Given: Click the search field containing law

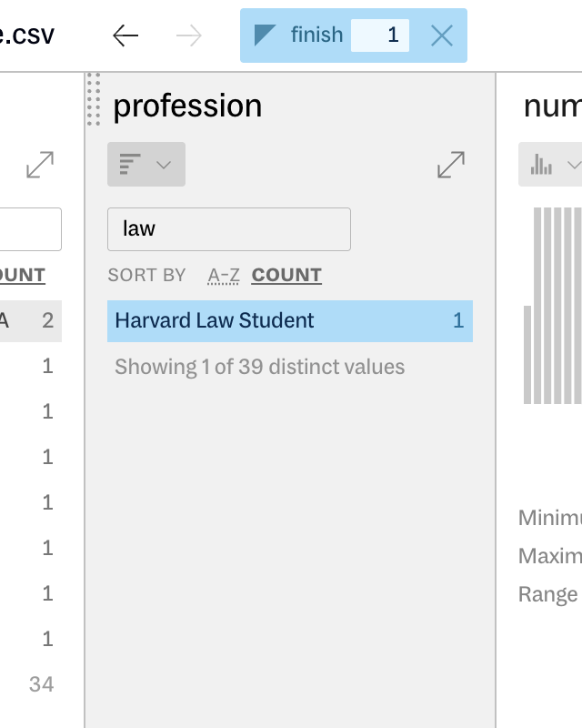Looking at the screenshot, I should [228, 229].
